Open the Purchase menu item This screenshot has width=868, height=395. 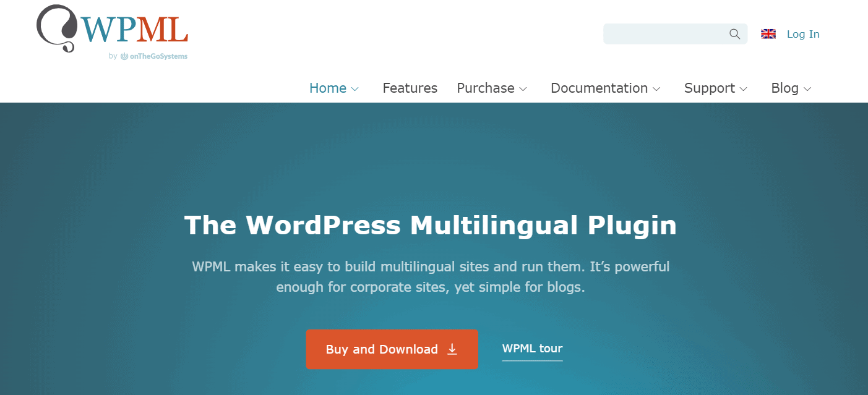point(486,88)
